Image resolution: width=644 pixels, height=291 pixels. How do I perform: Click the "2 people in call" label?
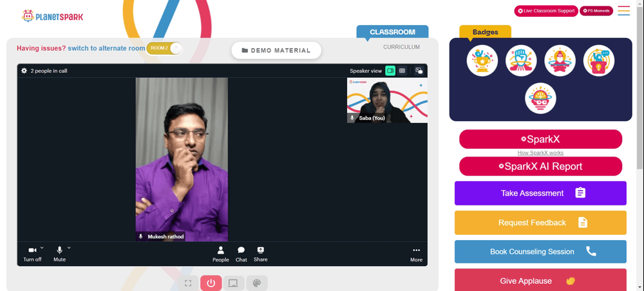click(49, 71)
